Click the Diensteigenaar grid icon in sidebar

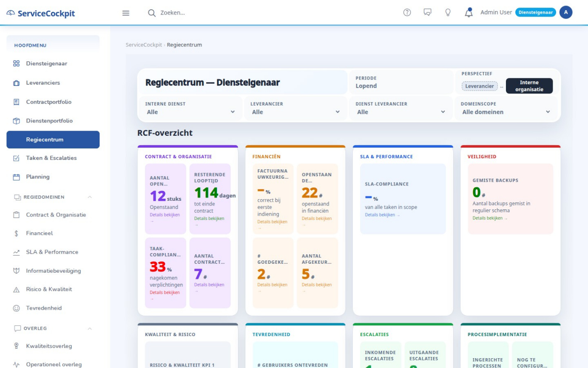(17, 63)
